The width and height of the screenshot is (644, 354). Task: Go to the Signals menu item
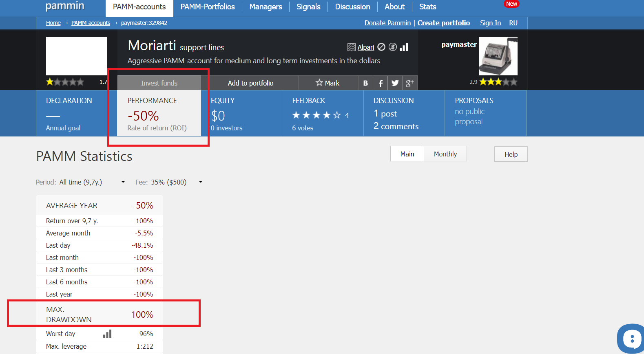click(x=308, y=7)
